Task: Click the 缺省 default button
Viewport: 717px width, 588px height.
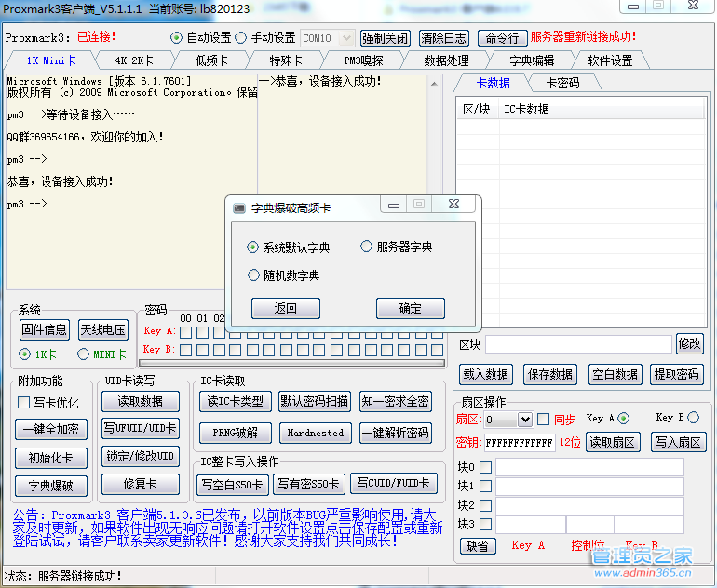Action: [x=478, y=546]
